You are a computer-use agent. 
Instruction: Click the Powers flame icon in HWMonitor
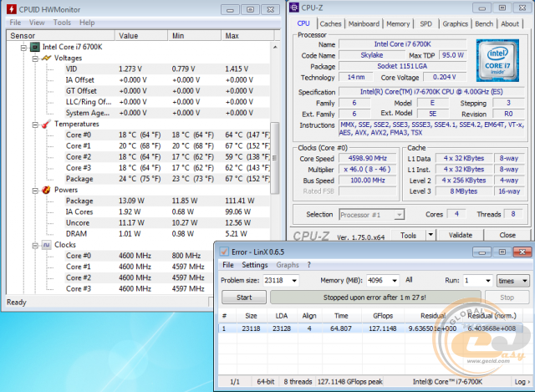[46, 190]
